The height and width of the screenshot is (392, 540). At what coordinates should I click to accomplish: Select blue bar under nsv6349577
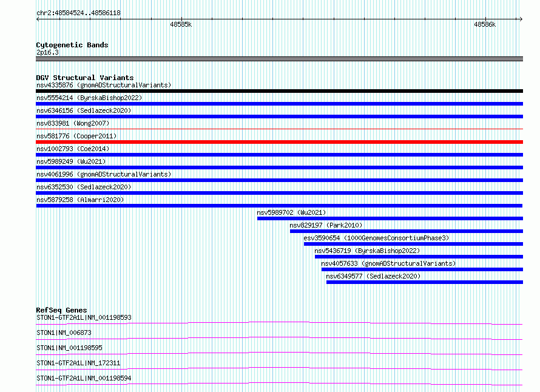(x=425, y=282)
